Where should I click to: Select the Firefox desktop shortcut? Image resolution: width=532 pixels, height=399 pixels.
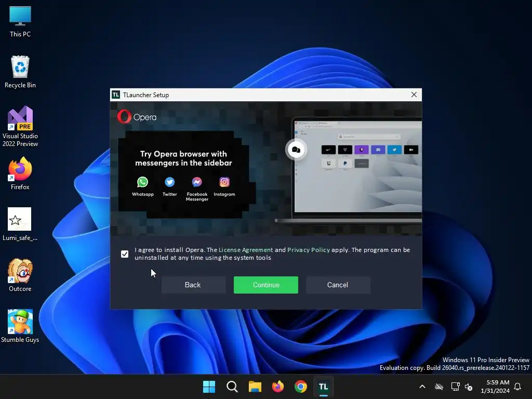(x=20, y=174)
